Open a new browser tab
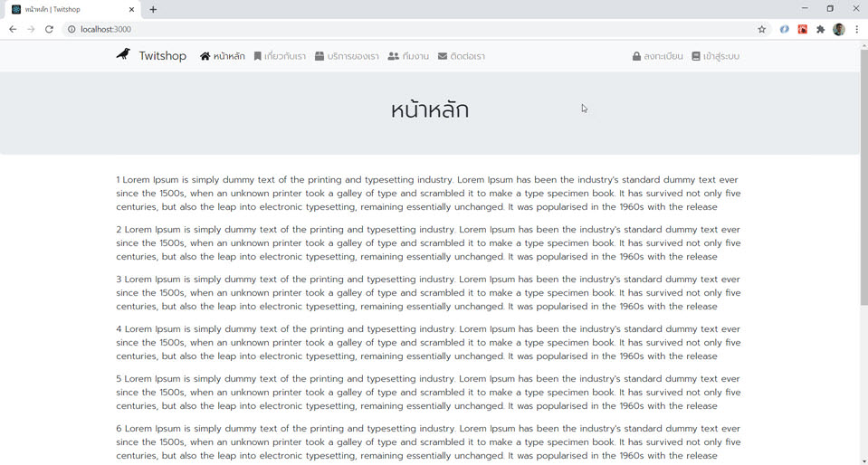This screenshot has width=868, height=465. [x=153, y=9]
